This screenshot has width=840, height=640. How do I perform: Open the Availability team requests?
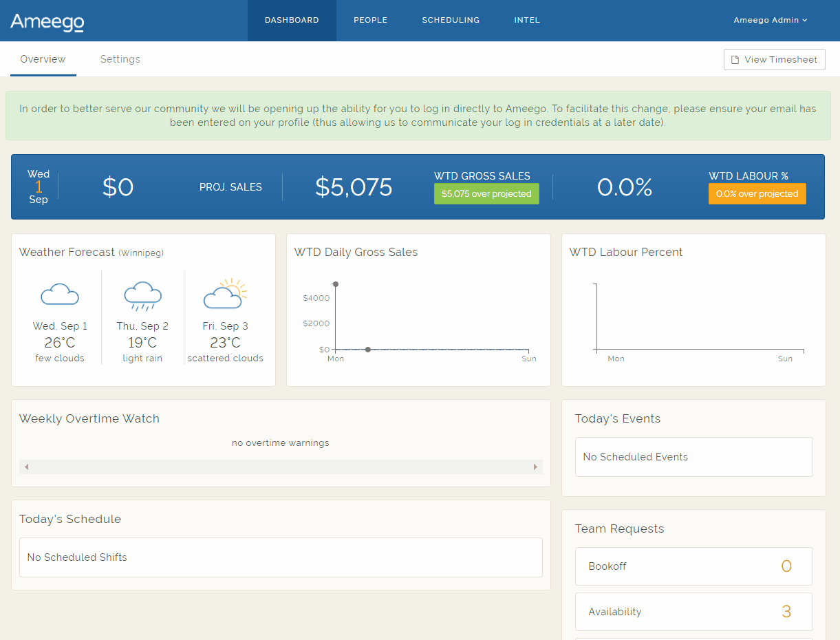pos(693,611)
